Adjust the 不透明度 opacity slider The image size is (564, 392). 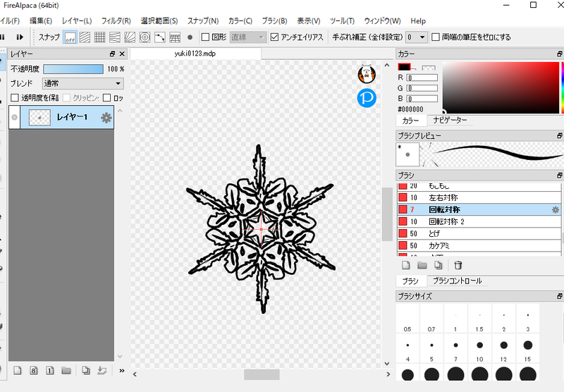(x=73, y=69)
